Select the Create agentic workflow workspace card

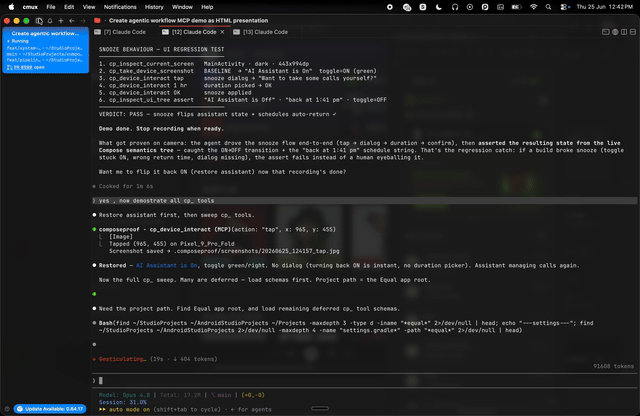[x=46, y=50]
